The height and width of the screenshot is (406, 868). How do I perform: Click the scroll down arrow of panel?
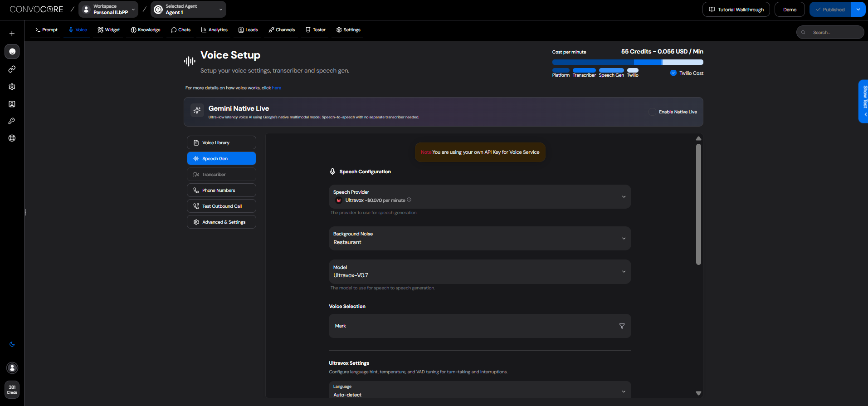(698, 393)
